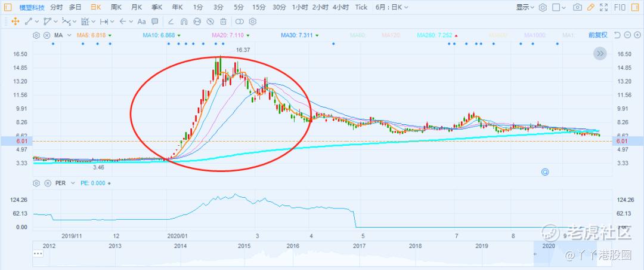Select the arrow annotation tool
The image size is (644, 270).
tap(123, 22)
